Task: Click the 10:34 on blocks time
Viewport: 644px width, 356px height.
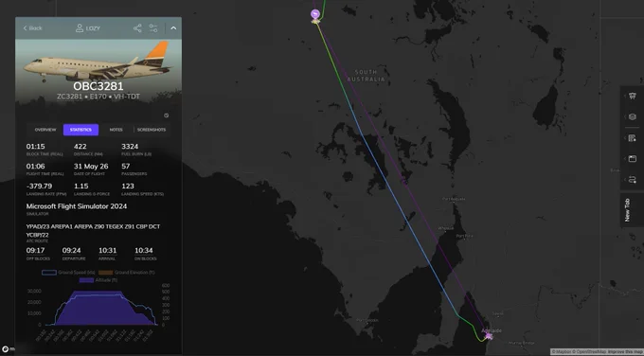Action: pos(144,251)
